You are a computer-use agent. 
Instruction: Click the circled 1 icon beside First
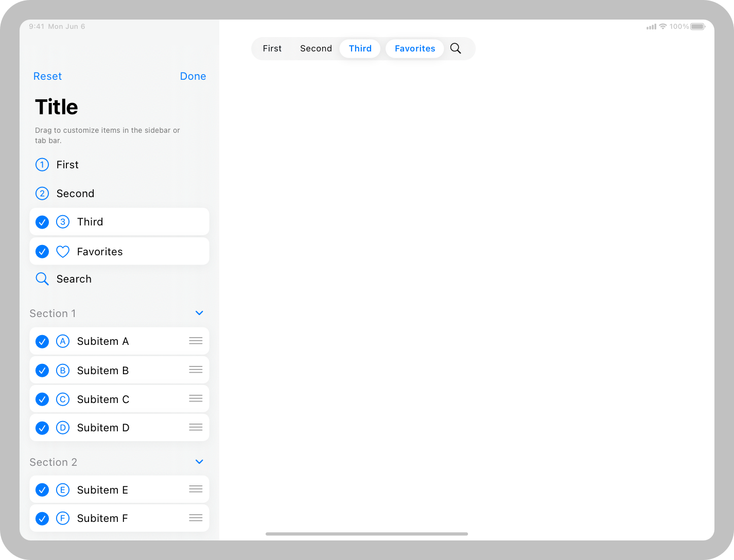point(42,164)
